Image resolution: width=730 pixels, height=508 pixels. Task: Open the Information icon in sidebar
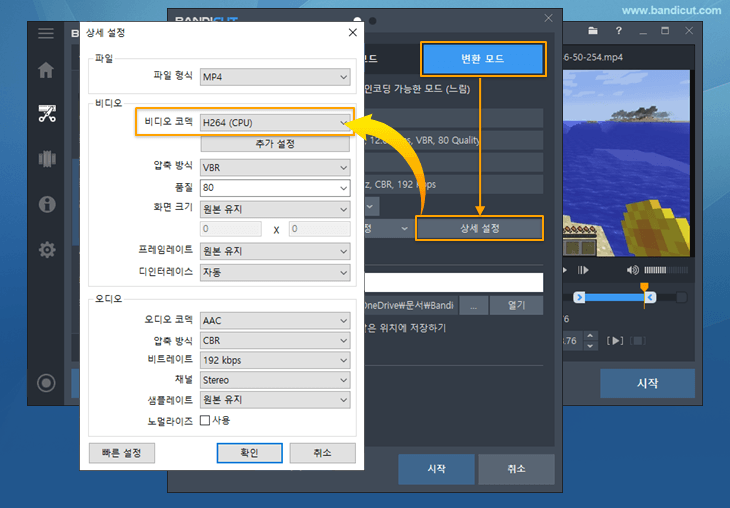pyautogui.click(x=47, y=204)
